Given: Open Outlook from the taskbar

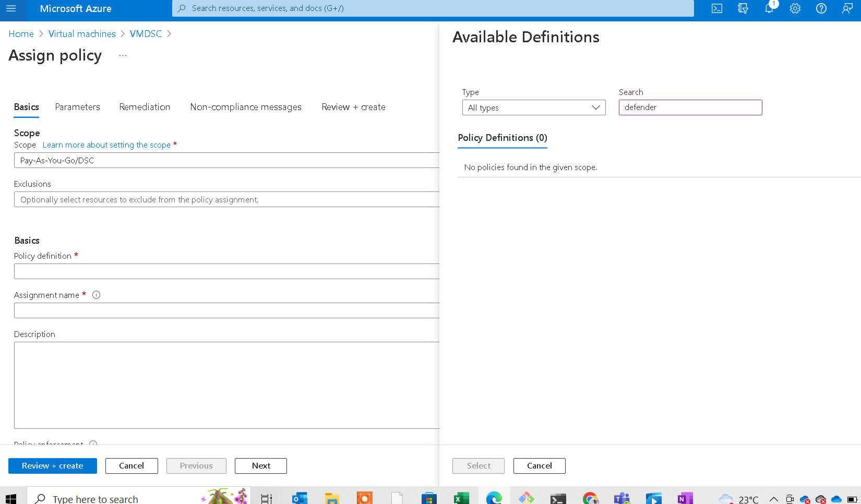Looking at the screenshot, I should pos(300,498).
